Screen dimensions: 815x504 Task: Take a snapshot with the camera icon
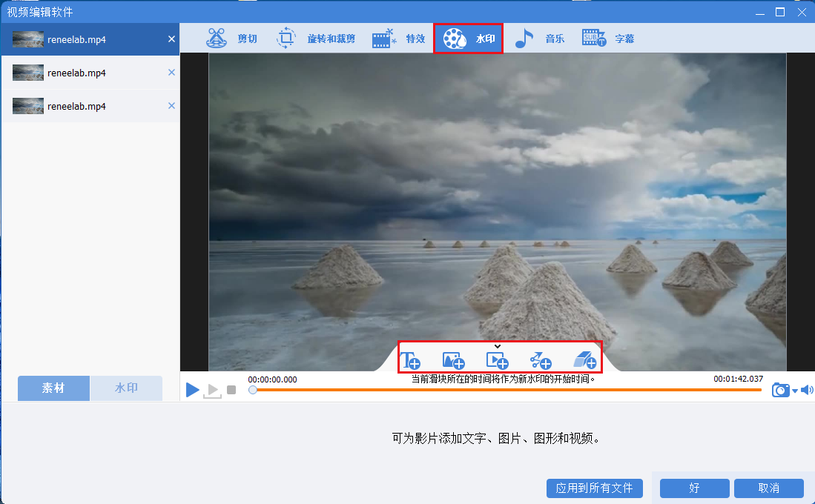(781, 390)
